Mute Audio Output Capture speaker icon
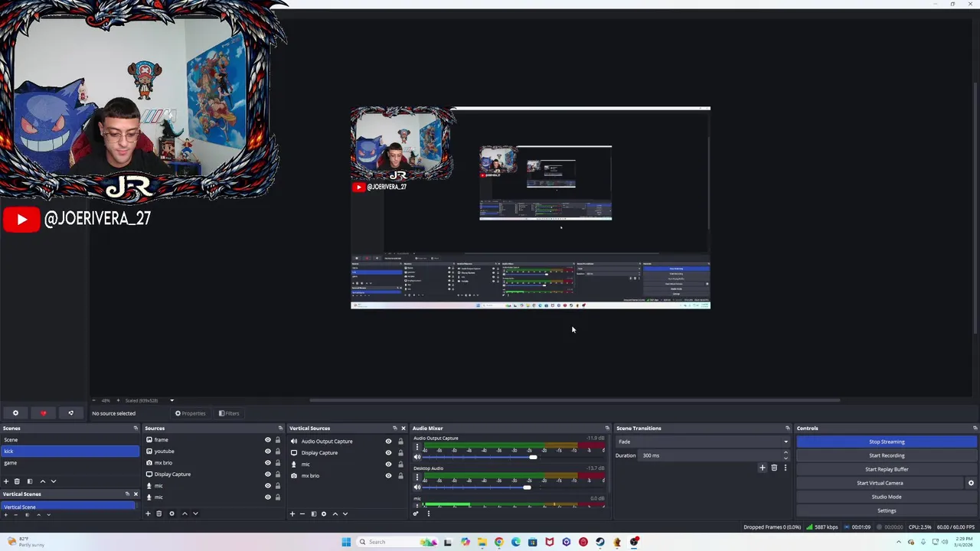 (x=417, y=457)
